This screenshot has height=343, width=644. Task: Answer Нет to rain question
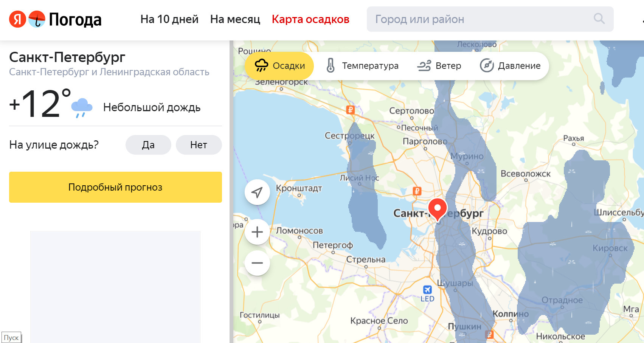pos(199,145)
